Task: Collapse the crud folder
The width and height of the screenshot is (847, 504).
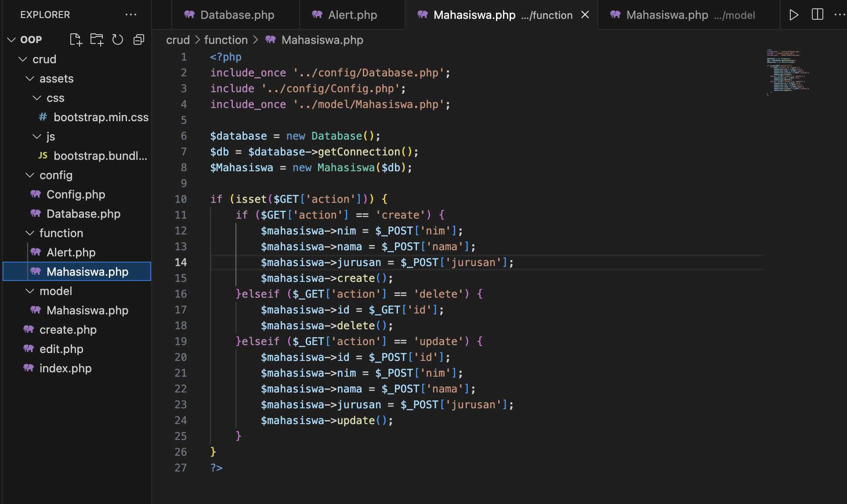Action: [23, 59]
